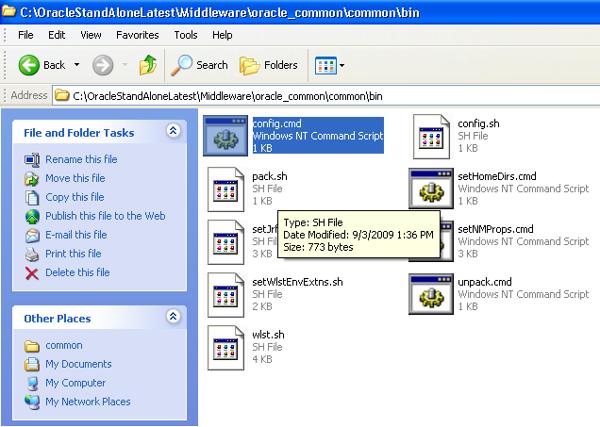Screen dimensions: 600x427
Task: Collapse the Other Places panel
Action: click(x=174, y=318)
